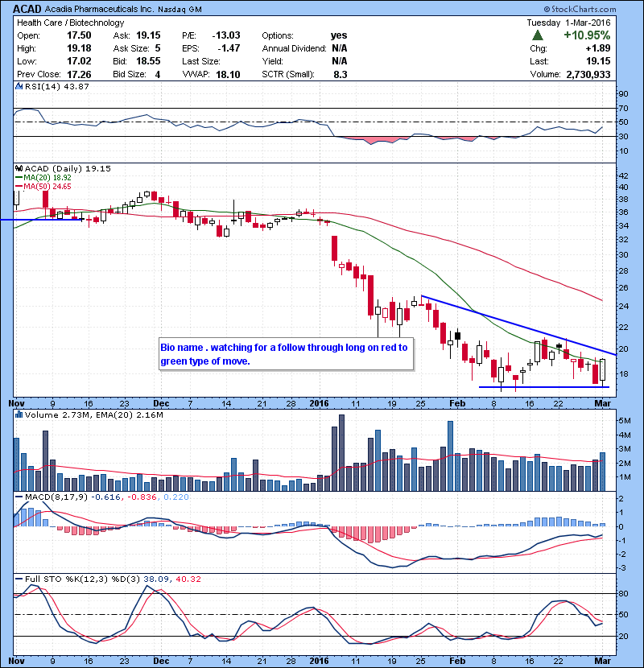Click the ACAD (Daily) candlestick legend icon
The image size is (644, 668).
coord(19,168)
